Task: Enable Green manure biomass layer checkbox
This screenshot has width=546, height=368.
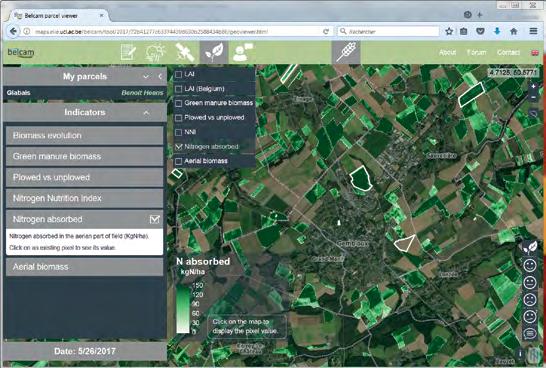Action: 179,103
